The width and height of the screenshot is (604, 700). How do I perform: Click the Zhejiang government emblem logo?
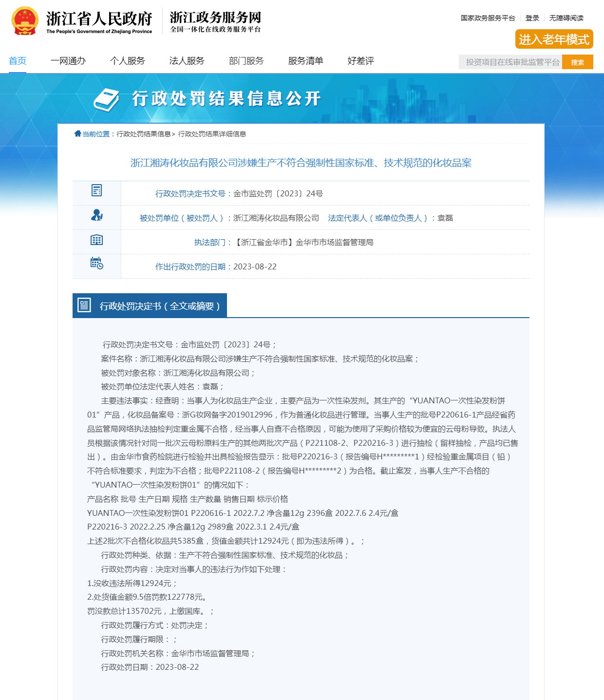tap(25, 21)
